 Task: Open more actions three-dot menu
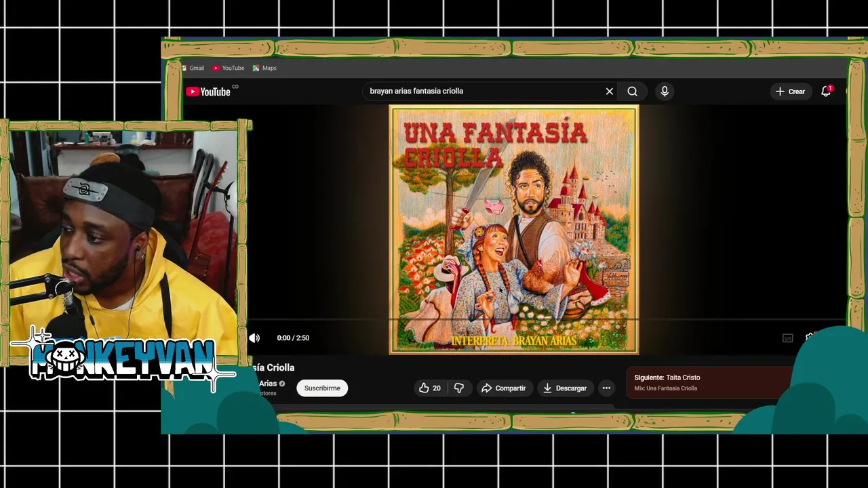click(x=606, y=388)
